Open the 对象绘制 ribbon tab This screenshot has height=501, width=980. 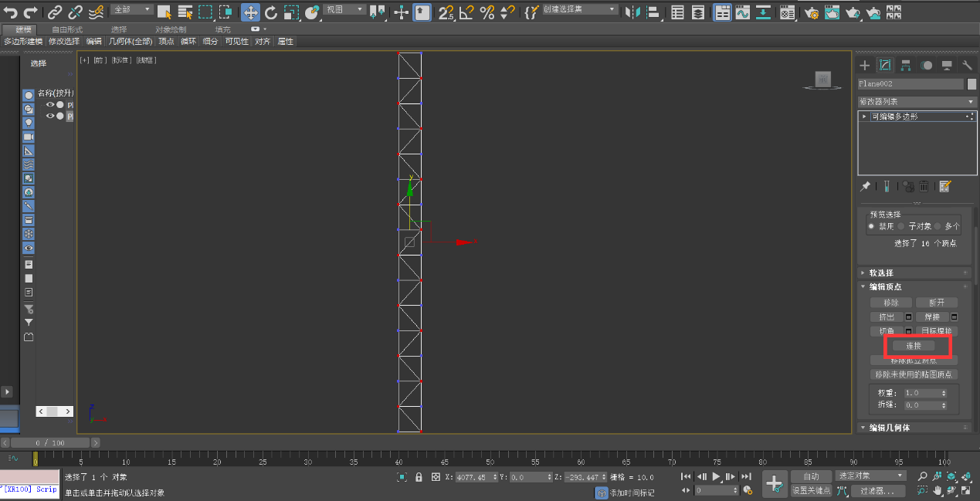(x=171, y=29)
